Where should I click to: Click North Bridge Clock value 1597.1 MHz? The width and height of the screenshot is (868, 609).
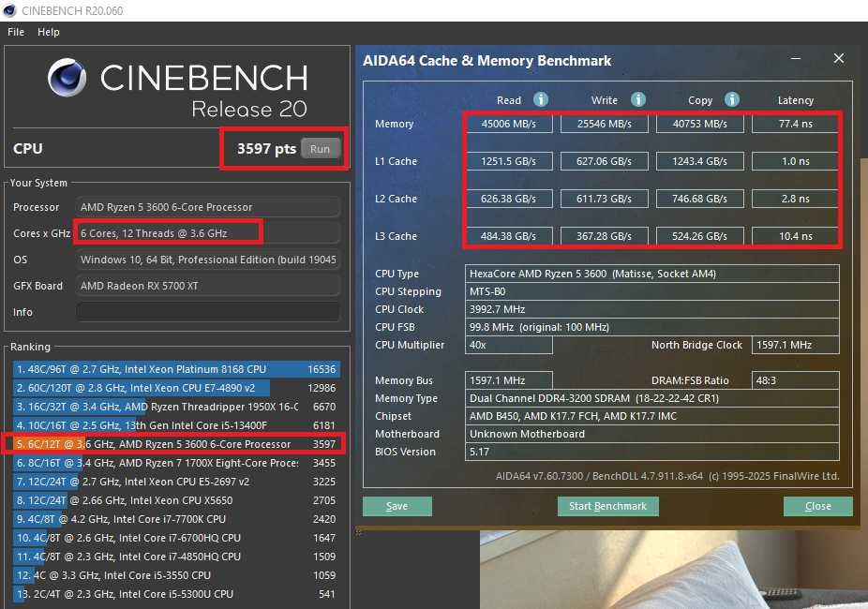796,345
